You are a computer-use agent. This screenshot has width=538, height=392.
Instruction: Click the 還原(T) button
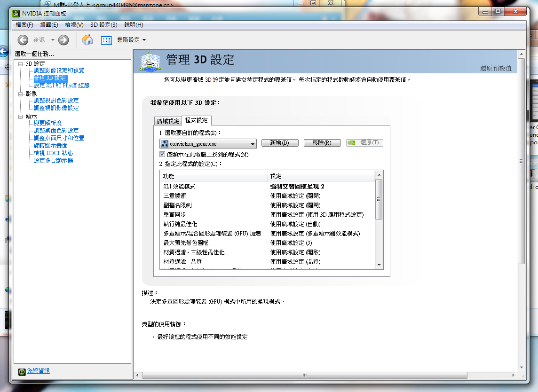point(365,143)
